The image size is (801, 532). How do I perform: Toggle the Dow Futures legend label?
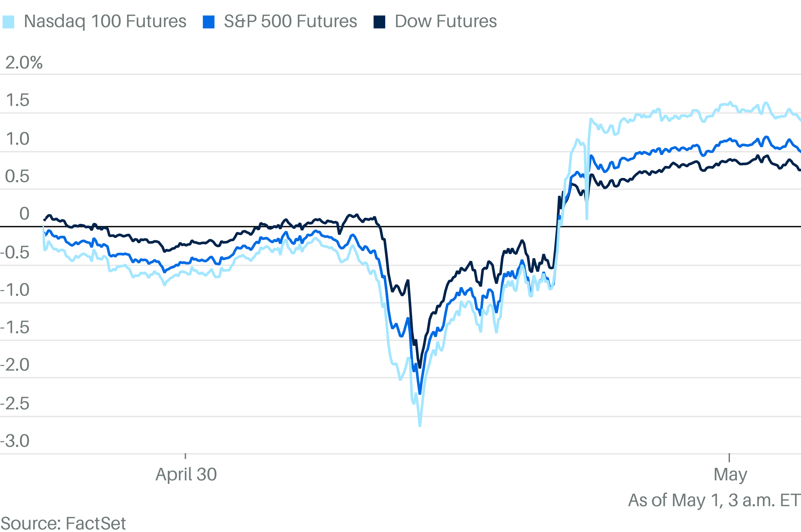coord(446,21)
